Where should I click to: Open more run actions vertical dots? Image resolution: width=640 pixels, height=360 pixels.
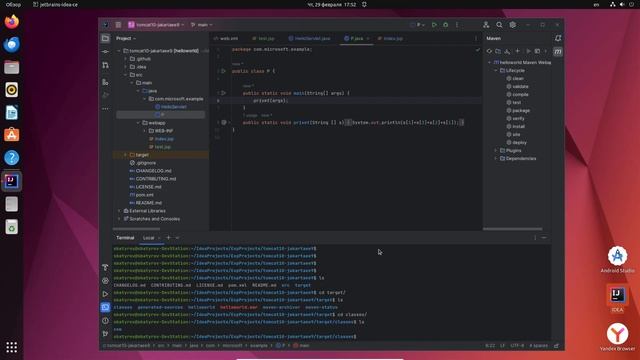coord(457,25)
